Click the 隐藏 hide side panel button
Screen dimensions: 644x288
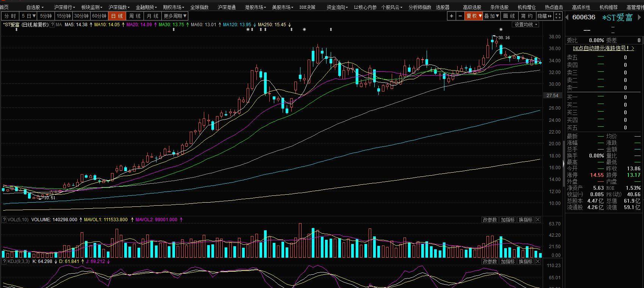tap(545, 16)
